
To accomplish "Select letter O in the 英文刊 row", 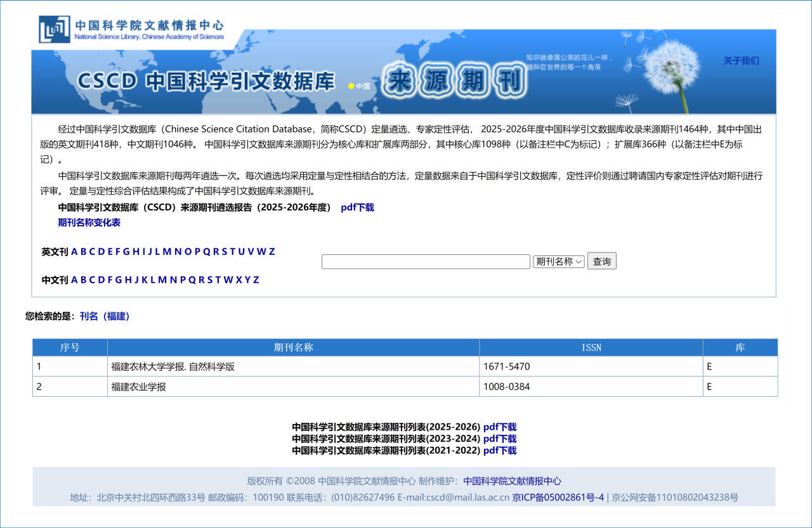I will coord(188,252).
